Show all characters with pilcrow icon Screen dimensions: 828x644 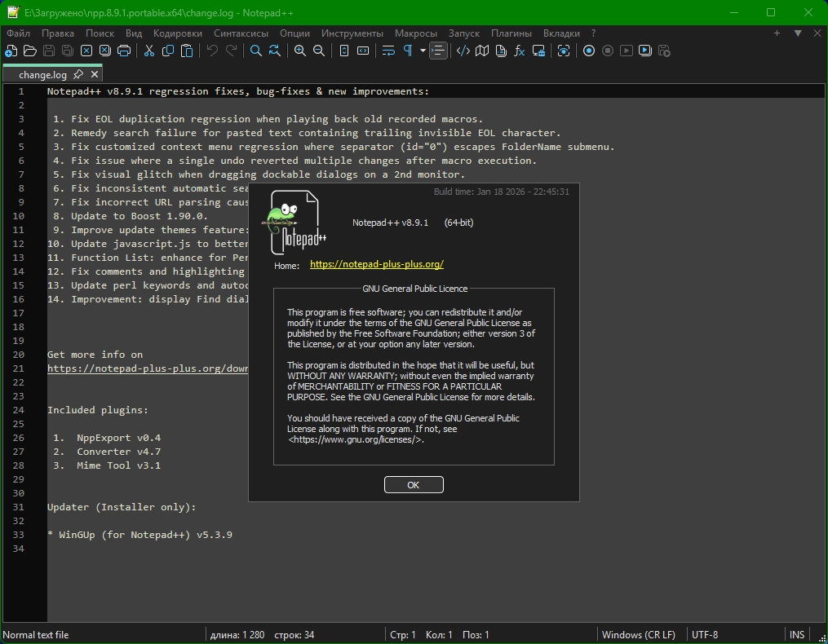pyautogui.click(x=408, y=51)
